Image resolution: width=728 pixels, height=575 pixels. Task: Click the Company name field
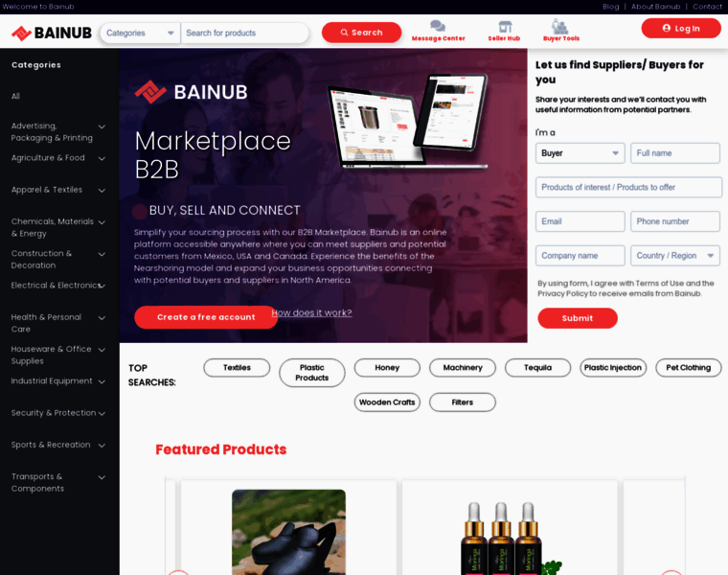pos(580,256)
